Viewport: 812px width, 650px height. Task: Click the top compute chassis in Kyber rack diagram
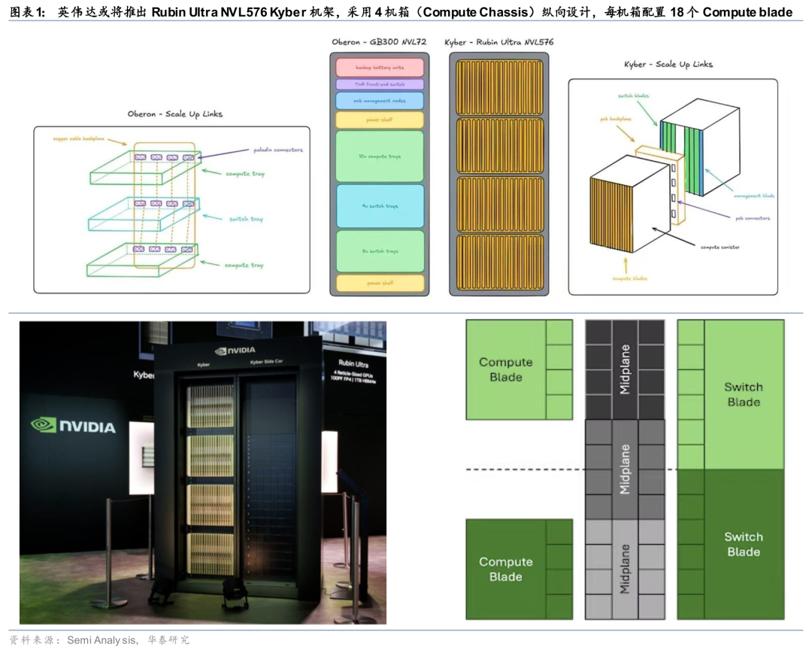501,86
